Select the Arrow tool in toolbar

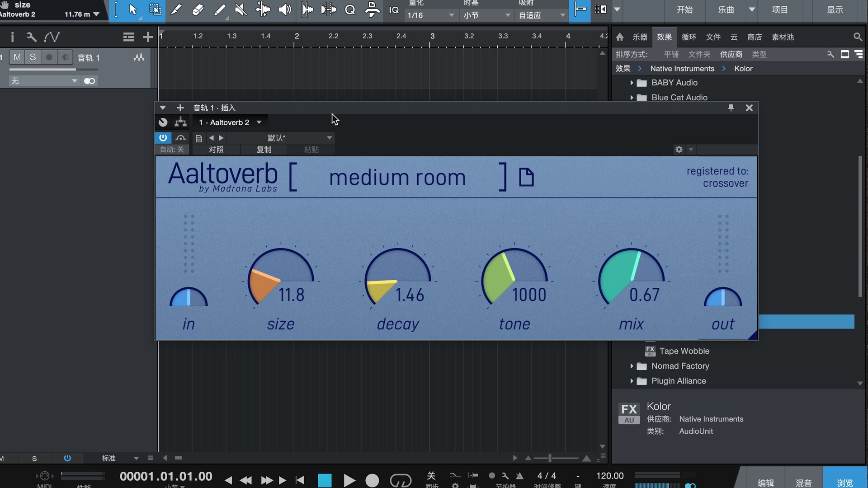point(133,10)
